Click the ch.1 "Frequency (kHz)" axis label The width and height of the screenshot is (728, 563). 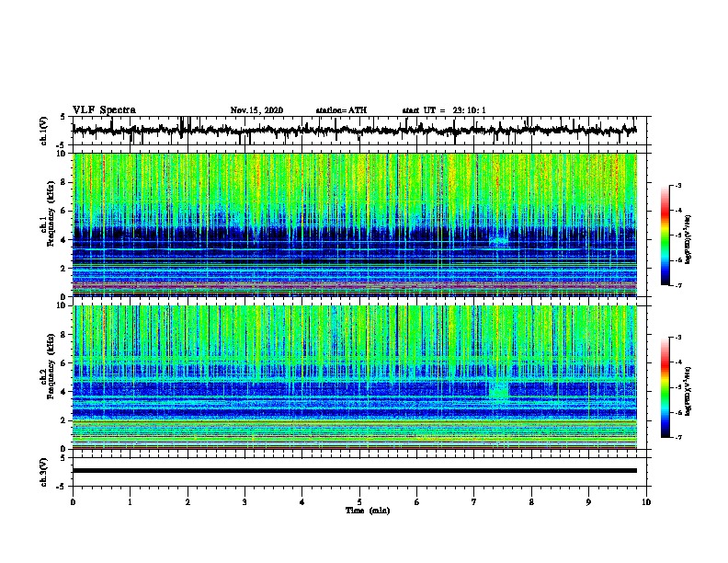(51, 214)
